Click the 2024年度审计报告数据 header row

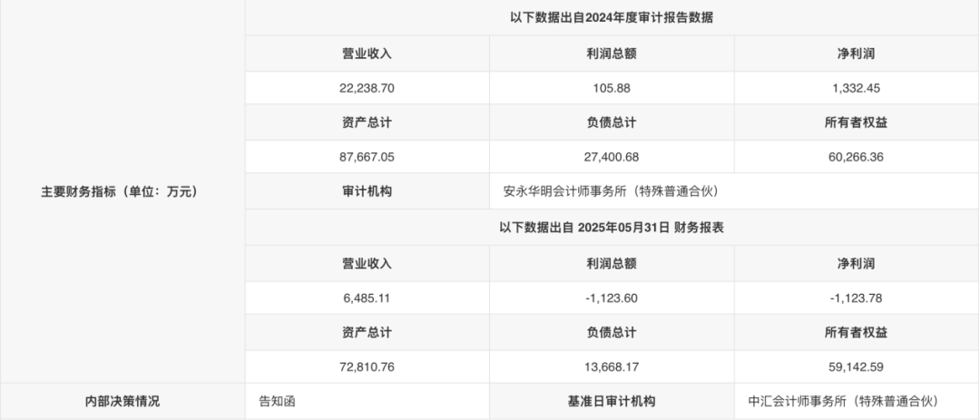(612, 17)
